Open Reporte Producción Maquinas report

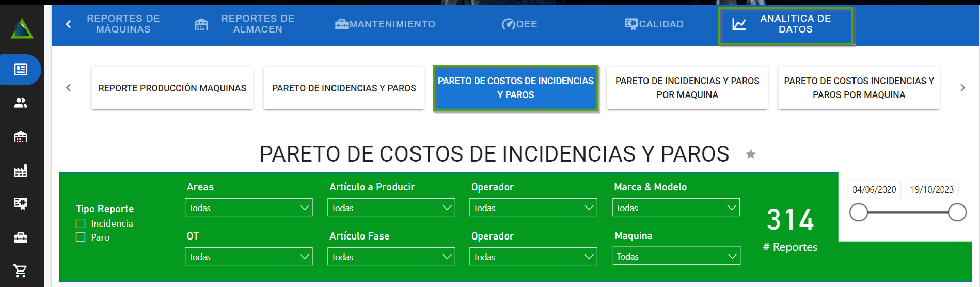(x=172, y=88)
